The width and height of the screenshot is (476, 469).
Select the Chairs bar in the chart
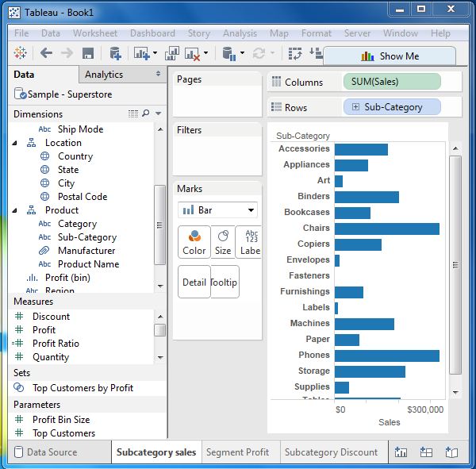(x=386, y=229)
